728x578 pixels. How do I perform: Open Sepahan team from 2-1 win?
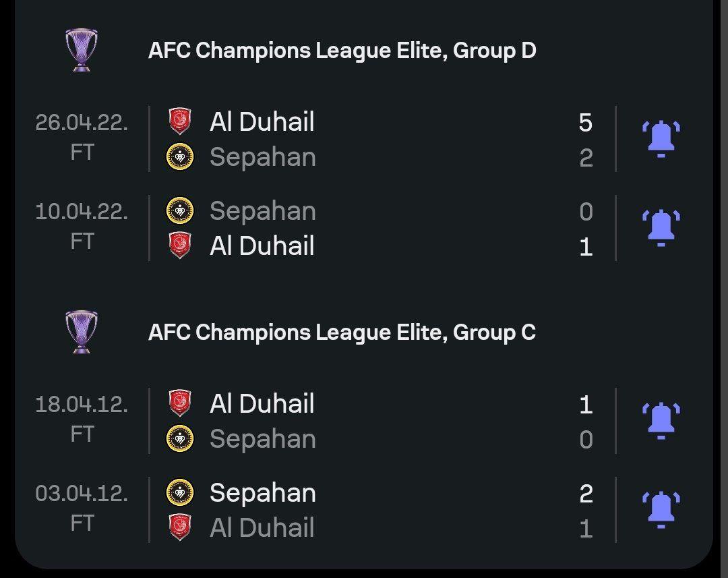(x=263, y=493)
